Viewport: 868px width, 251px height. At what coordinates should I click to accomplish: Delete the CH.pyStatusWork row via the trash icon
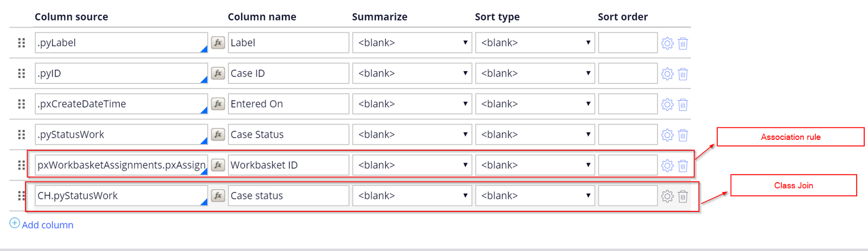[x=683, y=196]
